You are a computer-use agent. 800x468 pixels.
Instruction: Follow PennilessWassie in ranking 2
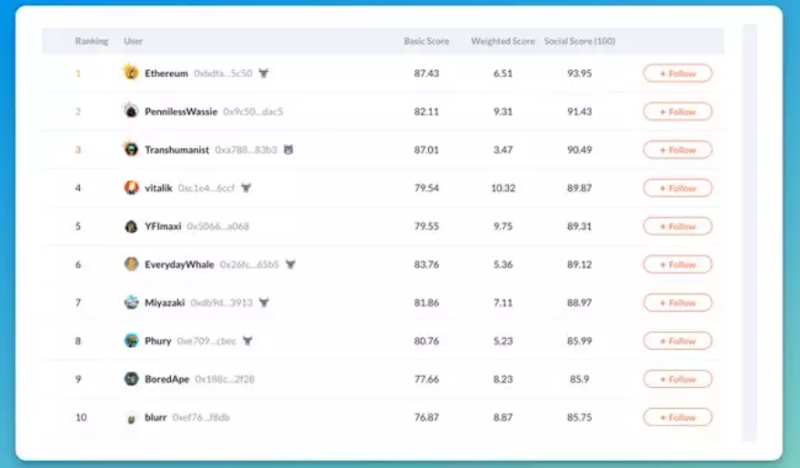point(677,112)
